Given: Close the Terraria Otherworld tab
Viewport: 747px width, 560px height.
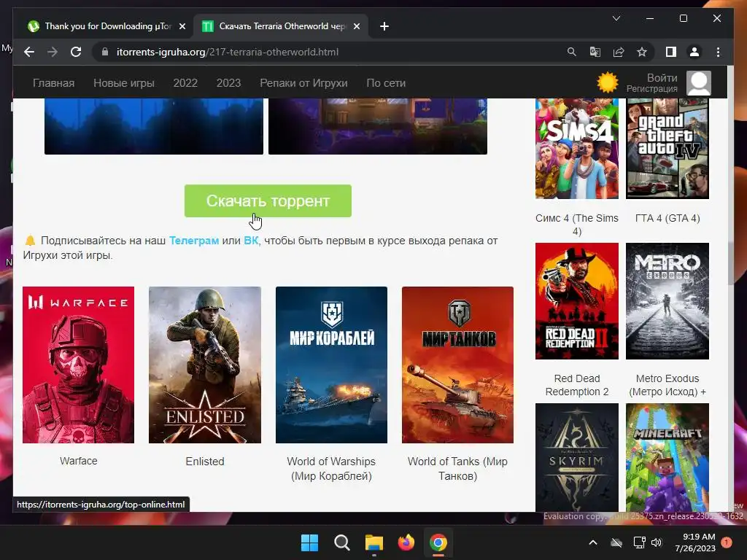Looking at the screenshot, I should pos(356,26).
